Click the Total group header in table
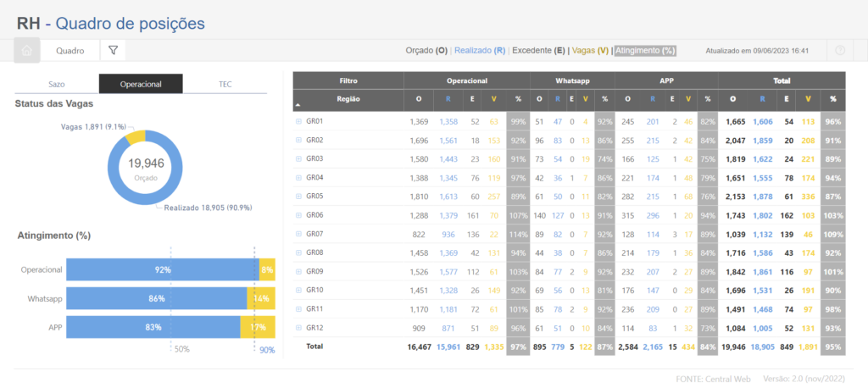868x388 pixels. (782, 80)
